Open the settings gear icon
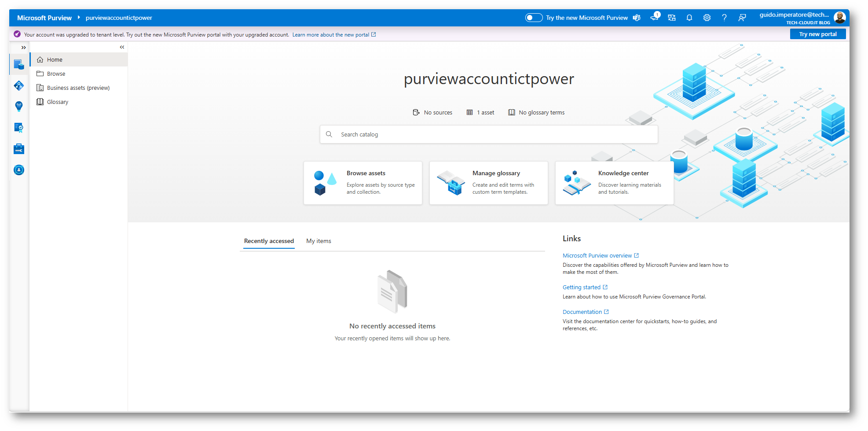 (x=707, y=18)
